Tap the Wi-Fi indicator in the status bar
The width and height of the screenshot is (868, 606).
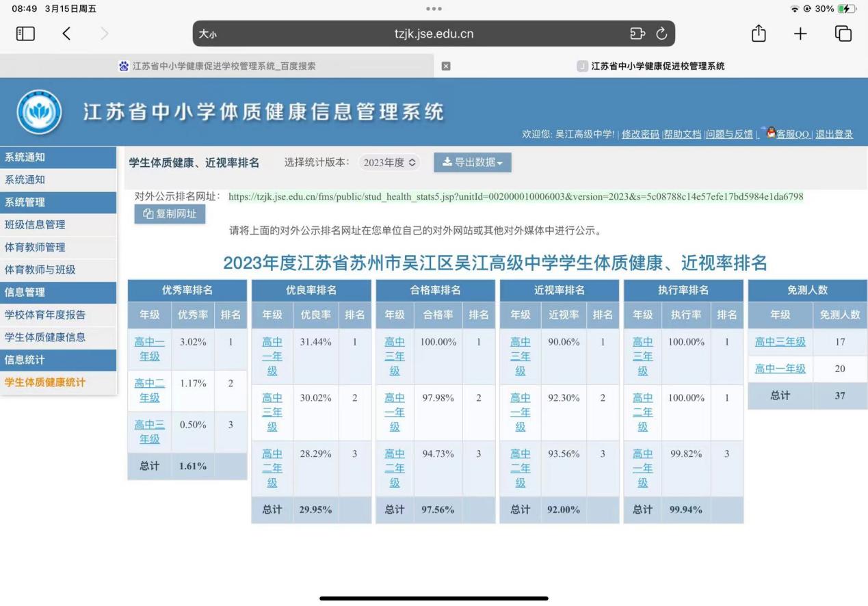[x=794, y=9]
